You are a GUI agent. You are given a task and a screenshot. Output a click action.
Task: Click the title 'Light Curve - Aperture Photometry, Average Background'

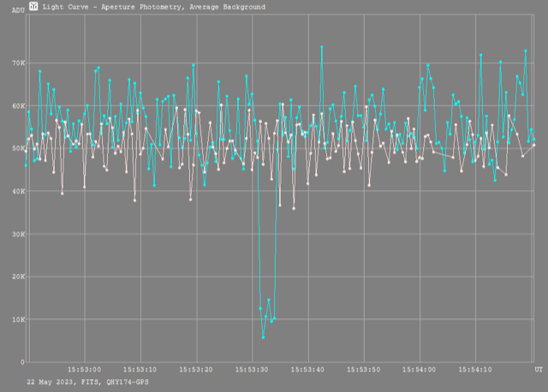154,7
